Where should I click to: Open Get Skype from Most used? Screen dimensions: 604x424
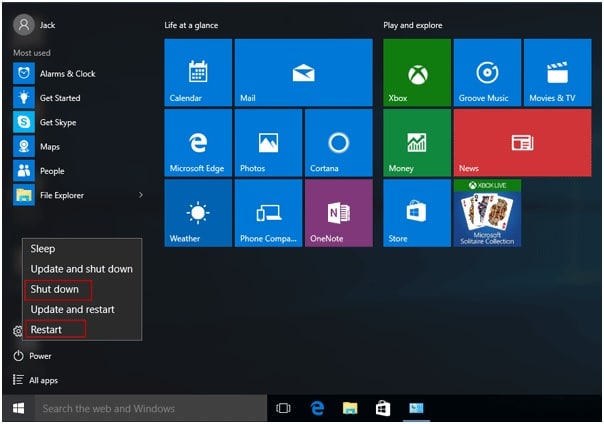77,122
